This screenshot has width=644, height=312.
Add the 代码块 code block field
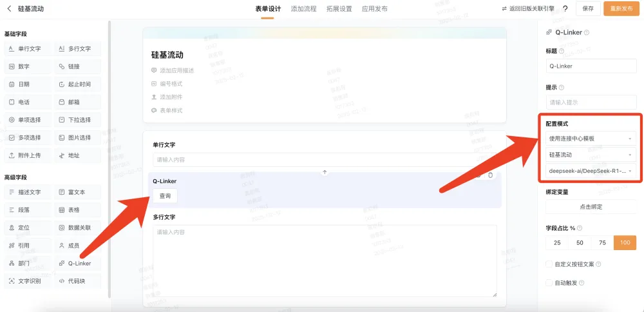pos(78,281)
